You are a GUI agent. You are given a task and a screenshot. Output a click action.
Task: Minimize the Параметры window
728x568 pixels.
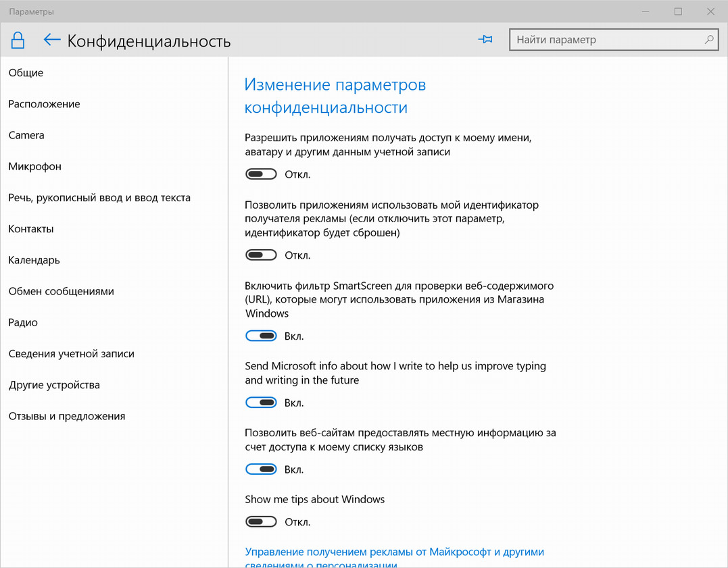coord(646,11)
